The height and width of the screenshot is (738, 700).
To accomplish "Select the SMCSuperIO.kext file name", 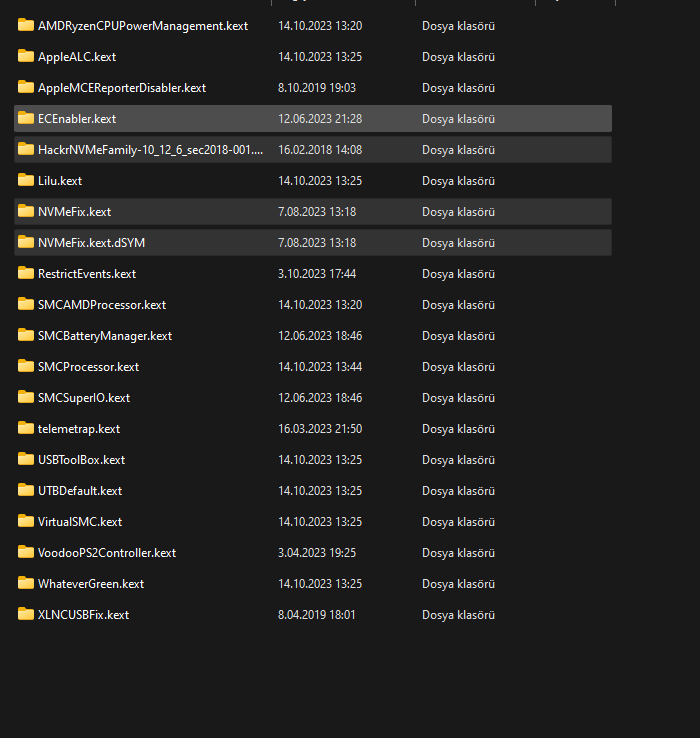I will [x=84, y=398].
